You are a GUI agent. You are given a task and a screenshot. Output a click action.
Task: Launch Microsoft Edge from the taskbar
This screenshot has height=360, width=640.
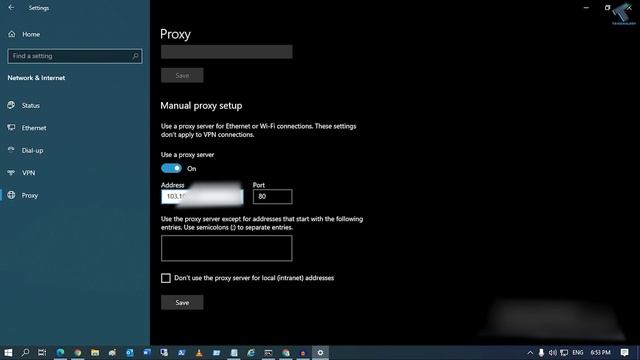[60, 353]
